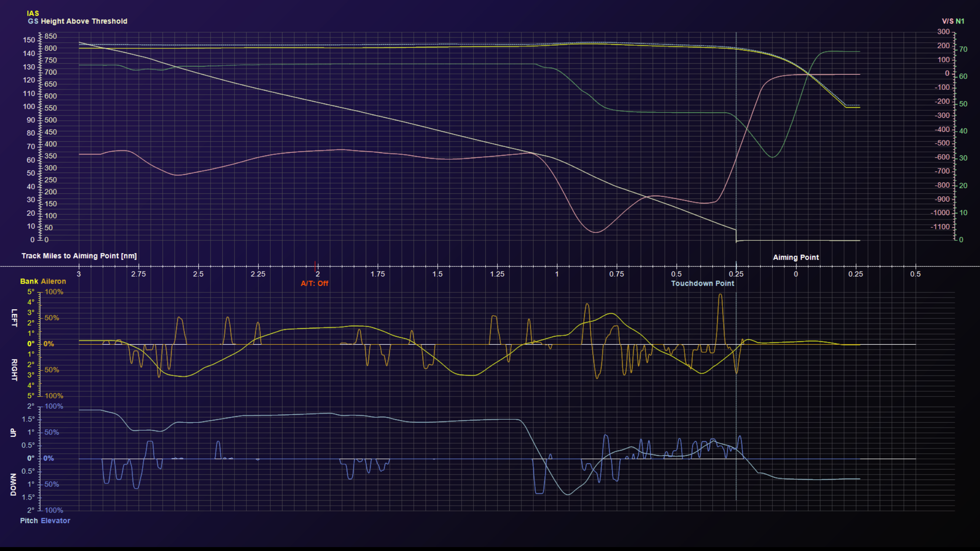Click the Pitch legend label
Screen dimensions: 980x551
tap(29, 521)
